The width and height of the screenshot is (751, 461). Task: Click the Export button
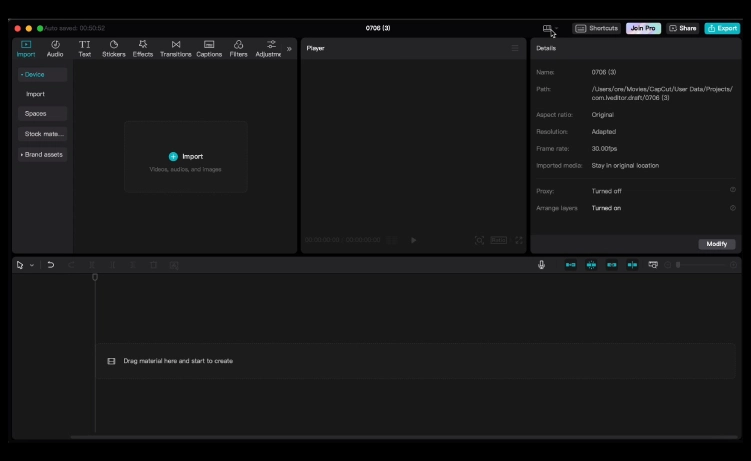pos(721,28)
